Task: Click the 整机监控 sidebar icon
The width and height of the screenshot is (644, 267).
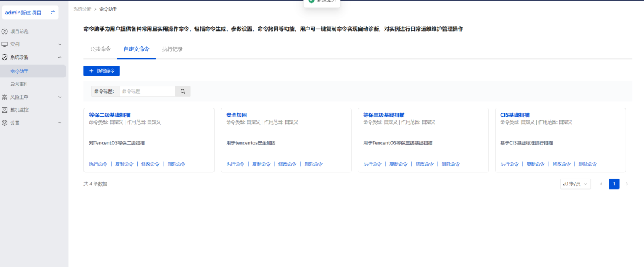Action: pos(5,110)
